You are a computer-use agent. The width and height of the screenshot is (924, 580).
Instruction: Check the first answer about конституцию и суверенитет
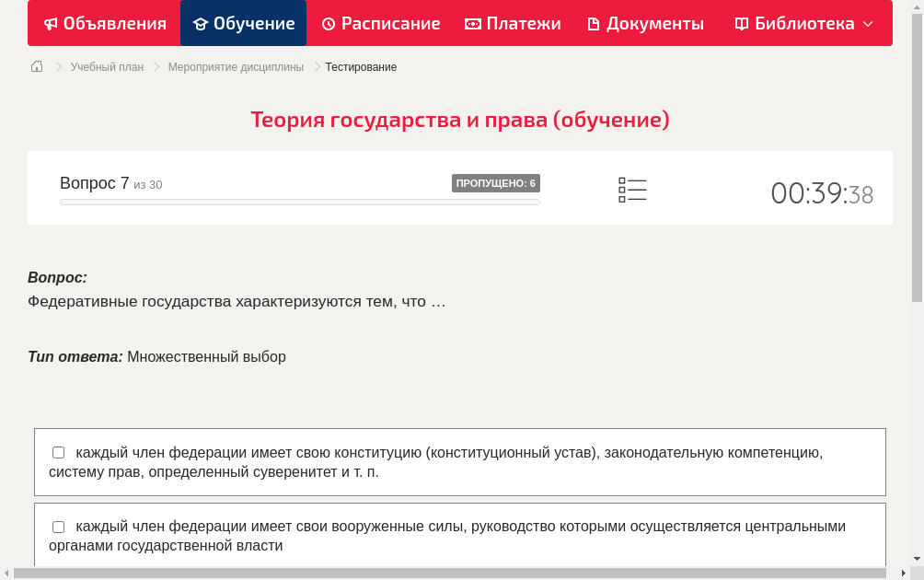[58, 452]
